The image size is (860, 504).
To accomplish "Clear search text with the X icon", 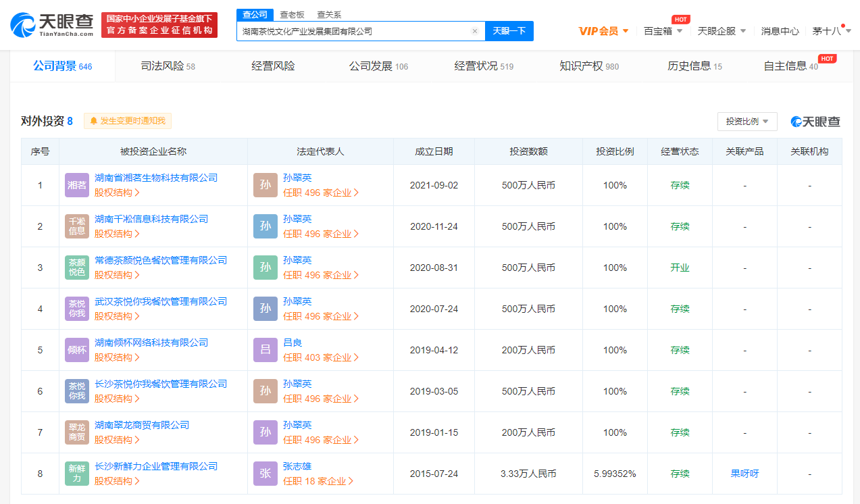I will [475, 31].
